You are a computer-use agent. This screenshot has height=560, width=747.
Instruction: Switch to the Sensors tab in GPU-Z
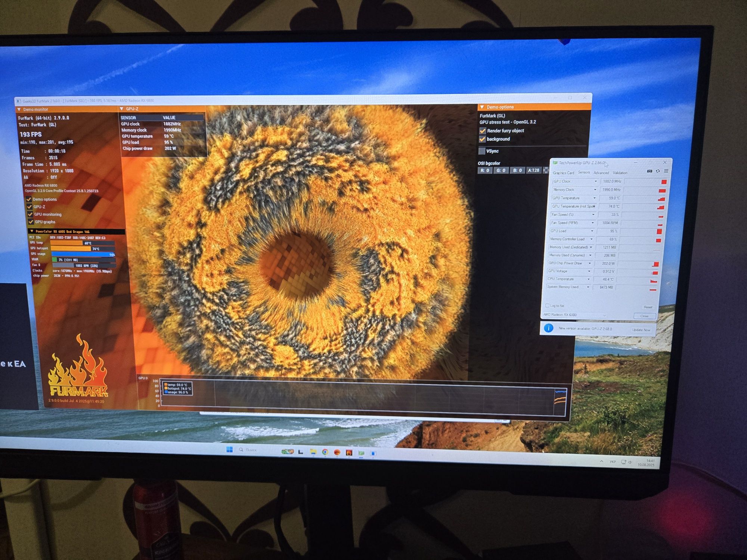point(584,172)
